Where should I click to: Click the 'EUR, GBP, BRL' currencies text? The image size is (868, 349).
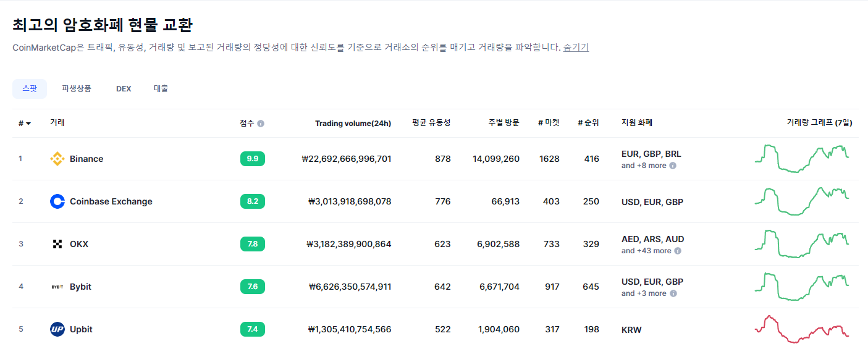point(651,154)
